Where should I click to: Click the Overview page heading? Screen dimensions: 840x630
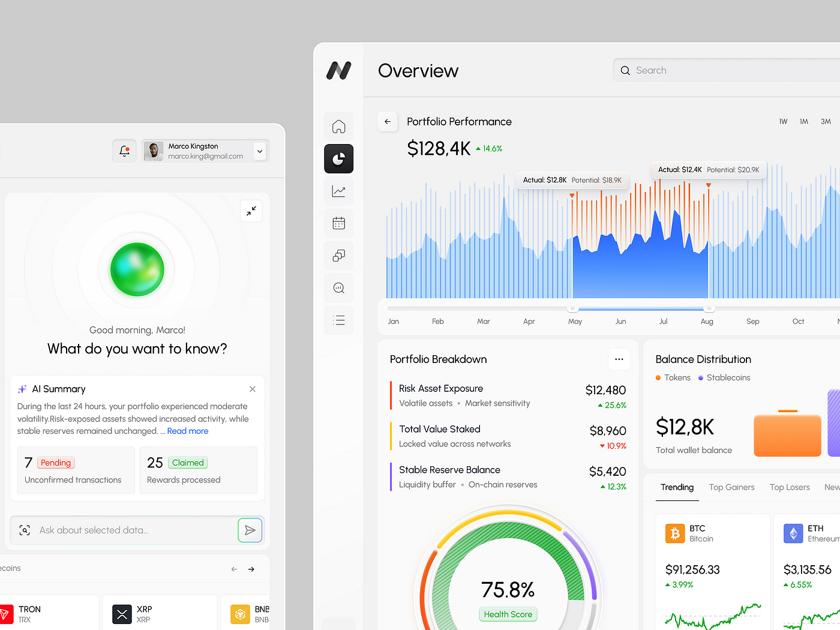tap(418, 71)
